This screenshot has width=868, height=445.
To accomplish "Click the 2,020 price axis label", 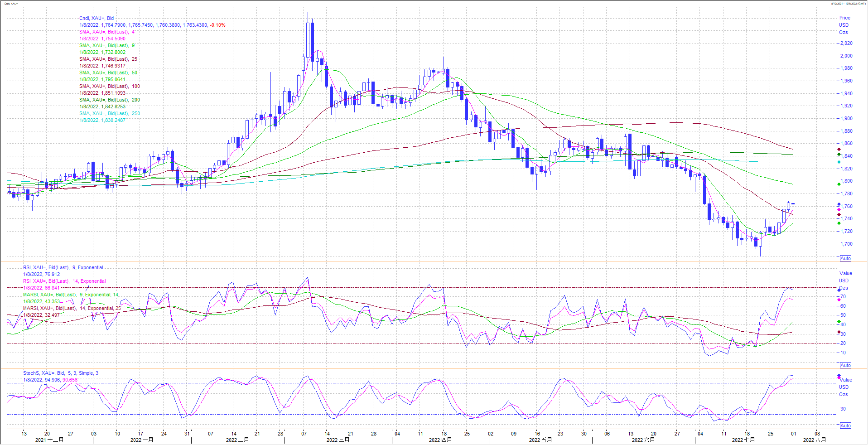I will coord(846,44).
